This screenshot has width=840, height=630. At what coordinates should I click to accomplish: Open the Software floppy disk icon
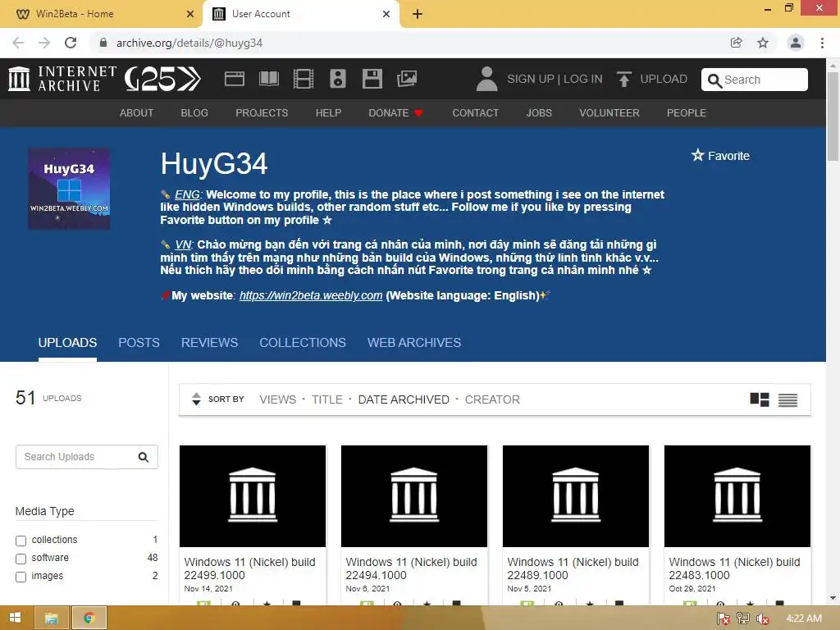(x=372, y=79)
